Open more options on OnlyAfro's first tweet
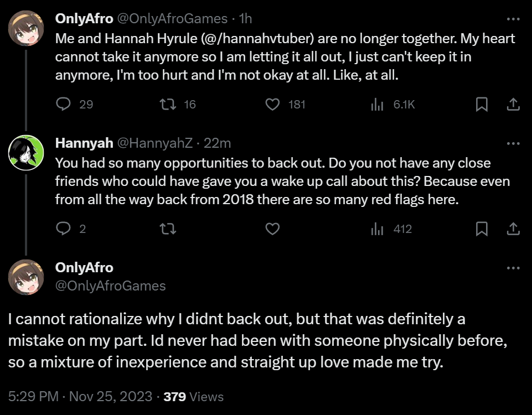Viewport: 532px width, 415px height. (x=513, y=19)
